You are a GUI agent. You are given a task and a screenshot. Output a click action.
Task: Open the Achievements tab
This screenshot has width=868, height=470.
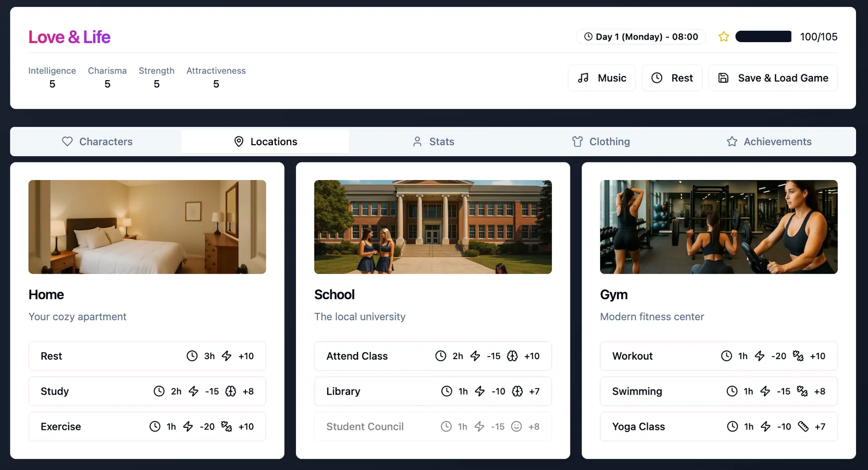coord(769,142)
